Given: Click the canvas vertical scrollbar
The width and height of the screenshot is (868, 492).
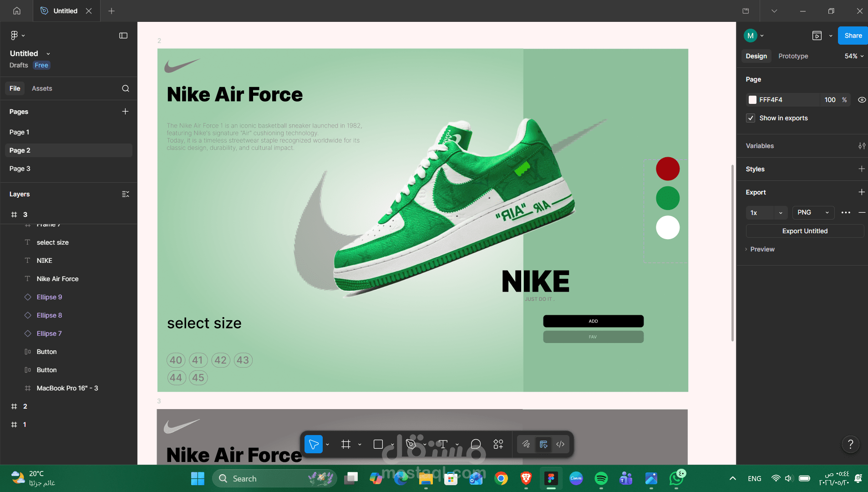Looking at the screenshot, I should coord(732,253).
